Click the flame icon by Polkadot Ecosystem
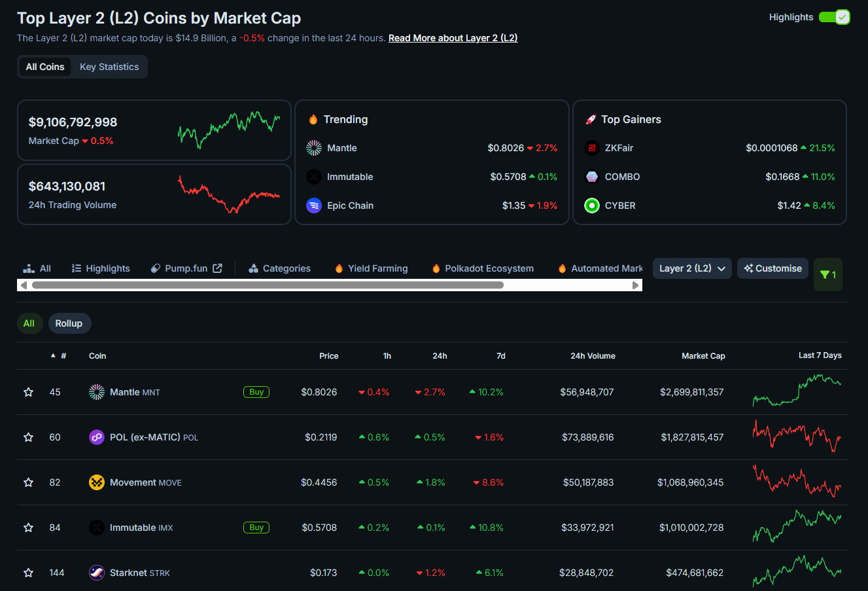The image size is (868, 591). pyautogui.click(x=436, y=268)
